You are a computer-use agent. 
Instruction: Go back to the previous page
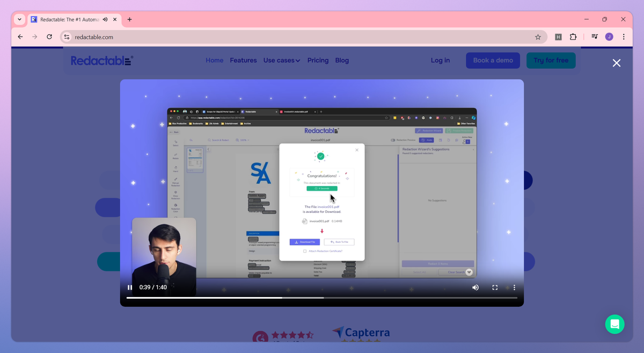pyautogui.click(x=20, y=37)
